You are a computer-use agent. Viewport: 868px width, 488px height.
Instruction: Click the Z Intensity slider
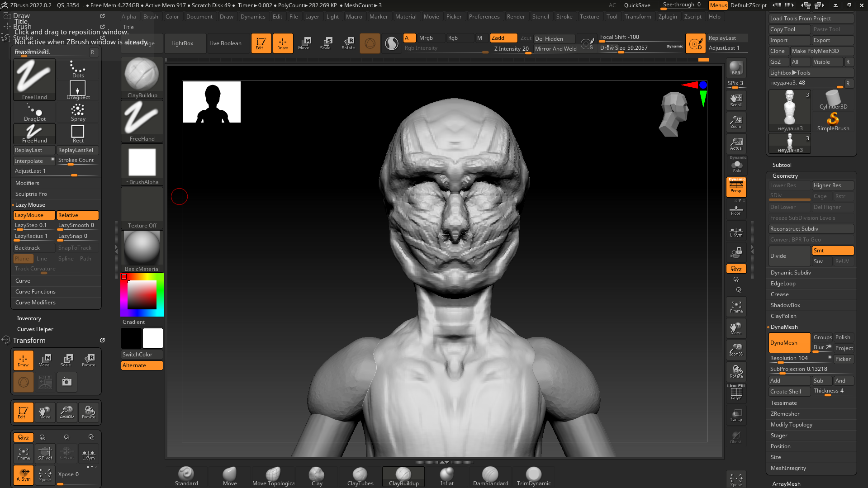click(511, 49)
